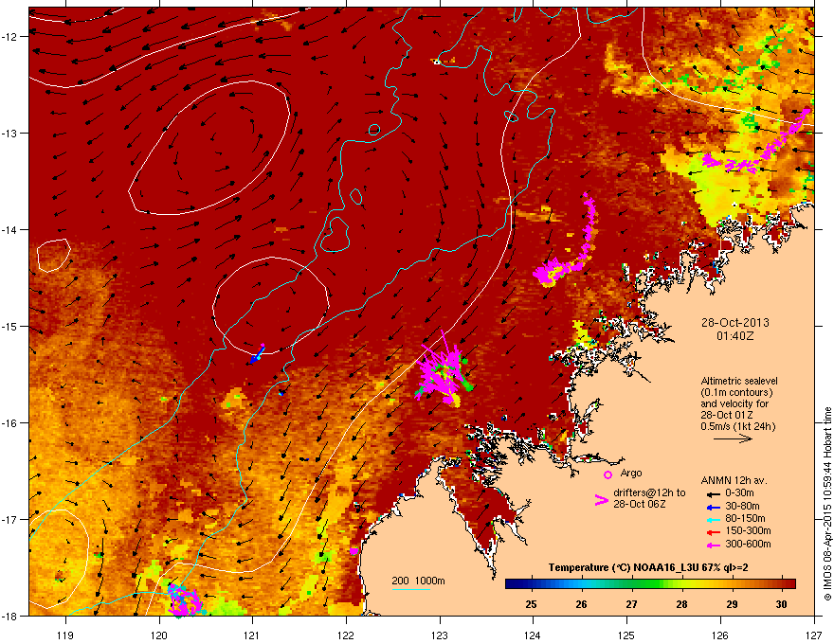Viewport: 834px width, 644px height.
Task: Click the longitude axis label 125
Action: click(626, 635)
